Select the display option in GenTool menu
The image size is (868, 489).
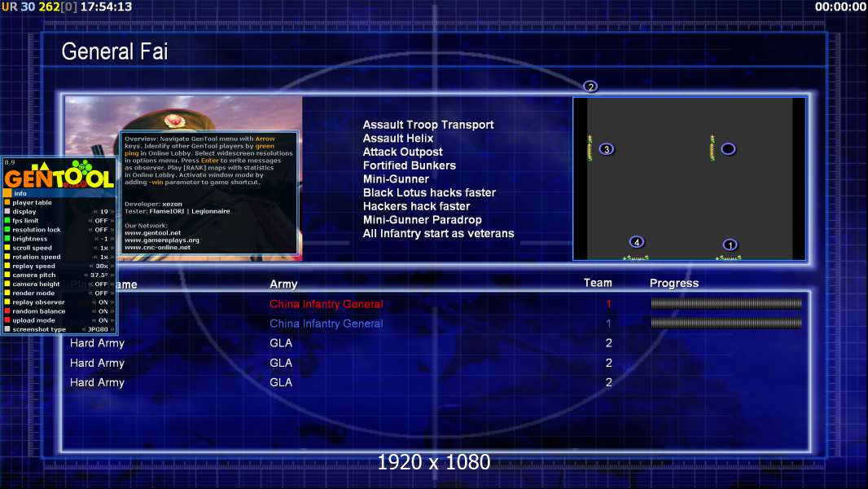[24, 212]
